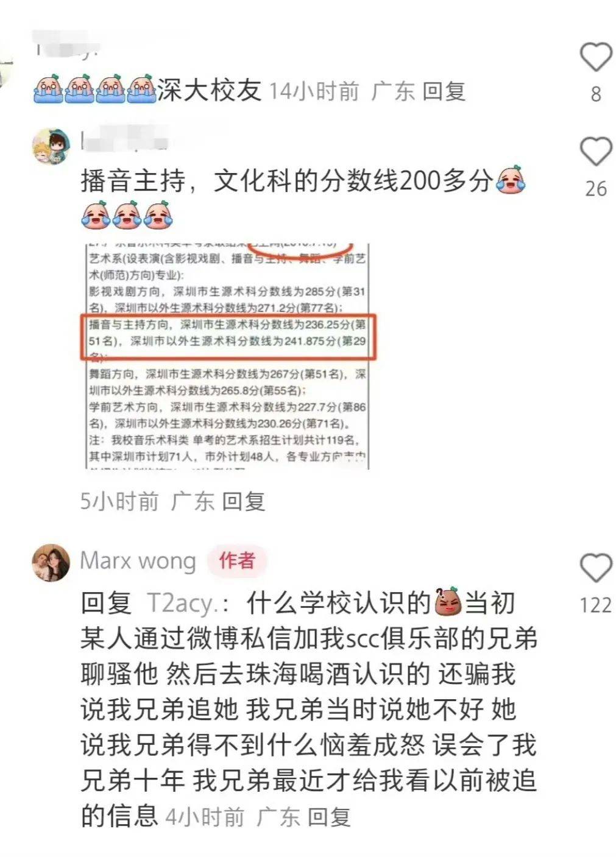Open the attached score-line screenshot image
This screenshot has height=857, width=616.
click(227, 355)
